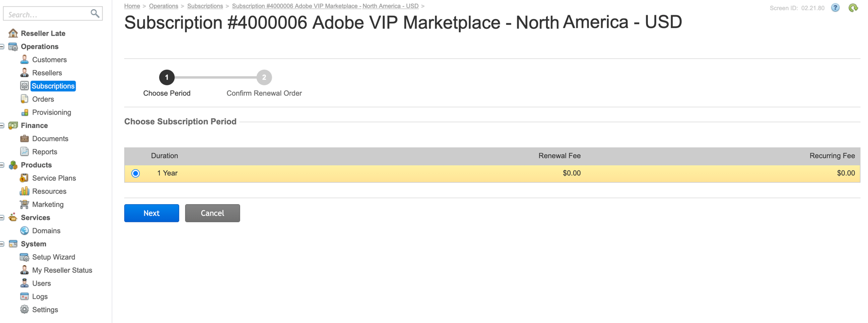Image resolution: width=868 pixels, height=323 pixels.
Task: Click the Service Plans icon
Action: click(24, 178)
